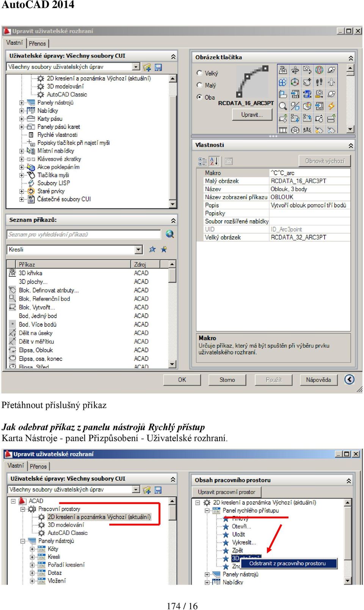Viewport: 364px width, 610px height.
Task: Click the Obnovit výchozí button
Action: point(325,161)
